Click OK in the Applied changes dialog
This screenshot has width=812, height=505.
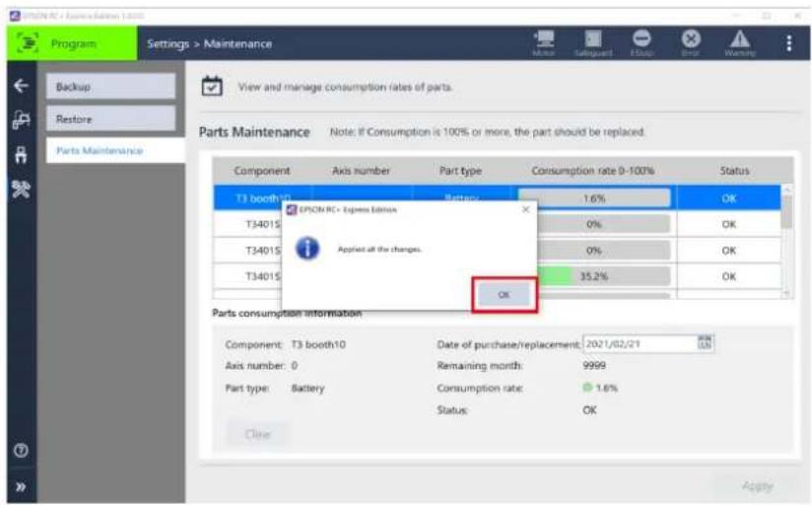coord(504,295)
